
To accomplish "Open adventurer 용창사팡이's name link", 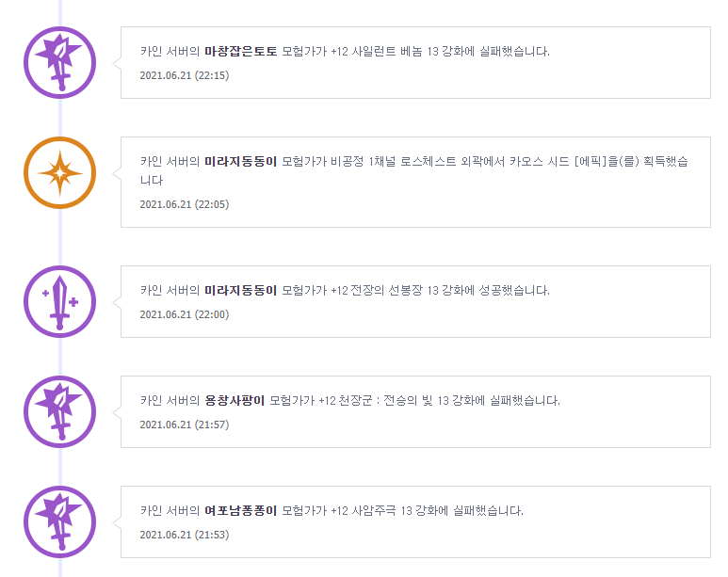I will click(x=235, y=401).
